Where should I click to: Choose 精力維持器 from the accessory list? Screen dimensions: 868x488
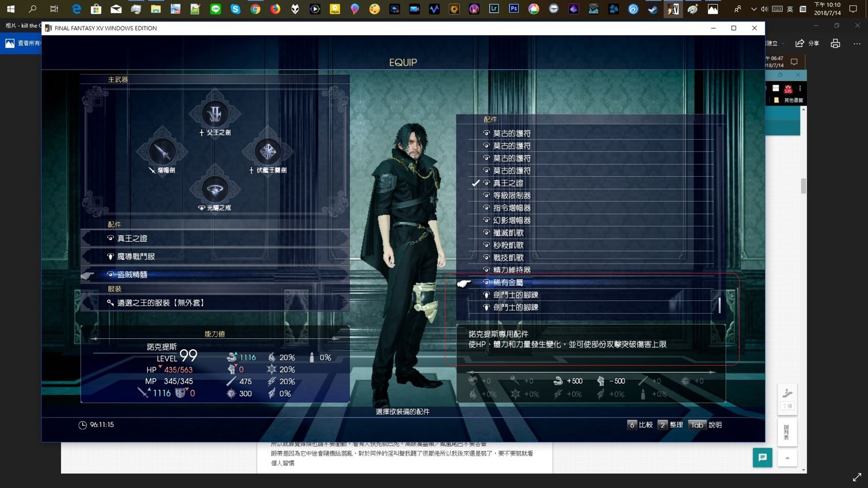pos(592,270)
